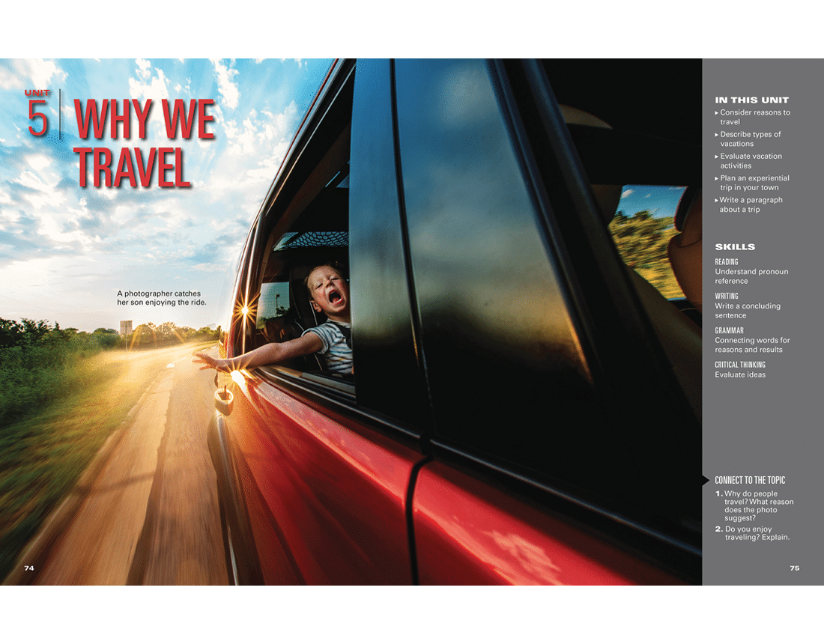Viewport: 824px width, 644px height.
Task: Click the Write a concluding sentence link
Action: (748, 310)
